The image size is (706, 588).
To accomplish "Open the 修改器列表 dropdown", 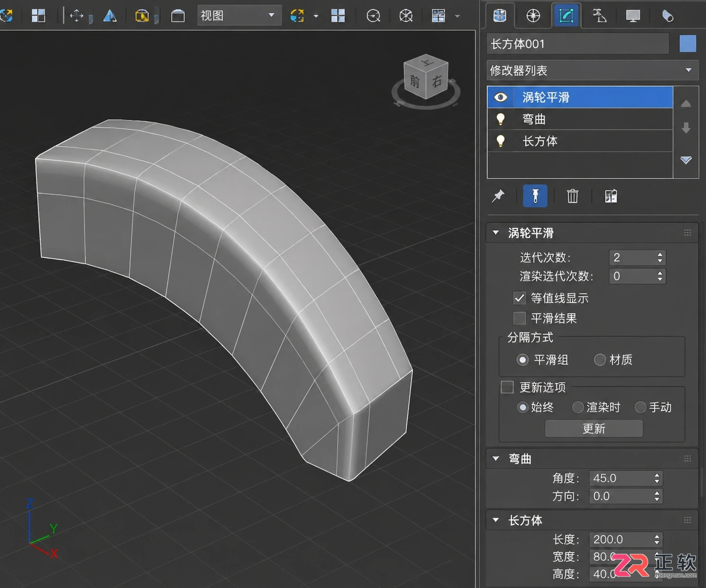I will [x=592, y=70].
